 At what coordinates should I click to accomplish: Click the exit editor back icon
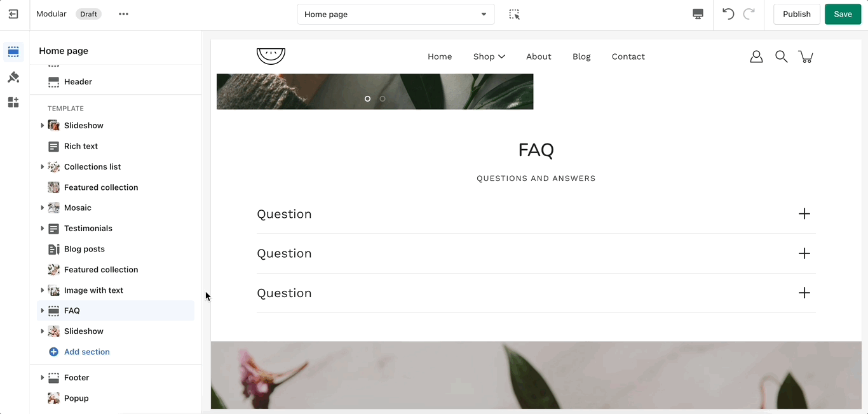point(13,14)
